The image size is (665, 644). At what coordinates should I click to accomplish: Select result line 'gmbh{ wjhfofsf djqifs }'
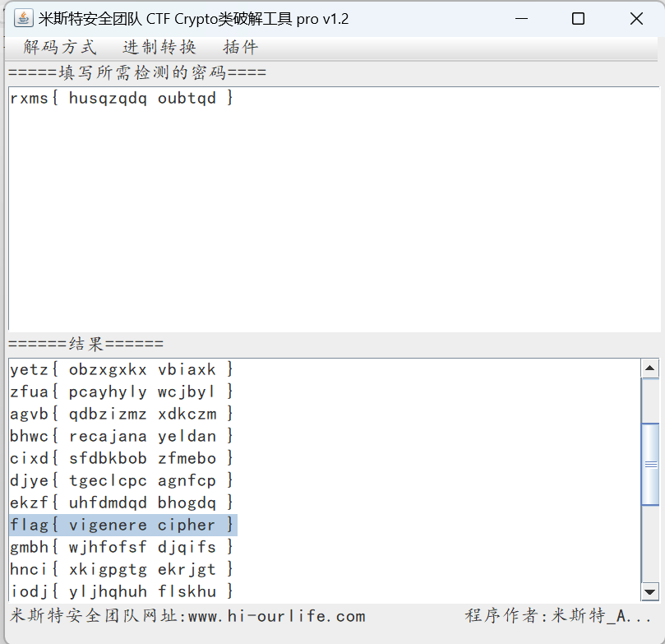tap(122, 547)
